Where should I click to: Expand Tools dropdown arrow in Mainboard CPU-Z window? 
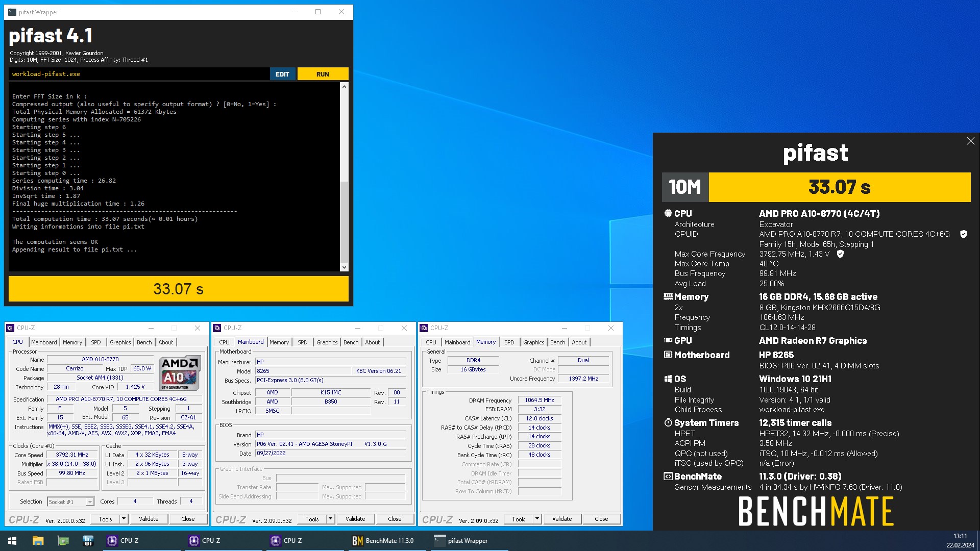coord(330,519)
